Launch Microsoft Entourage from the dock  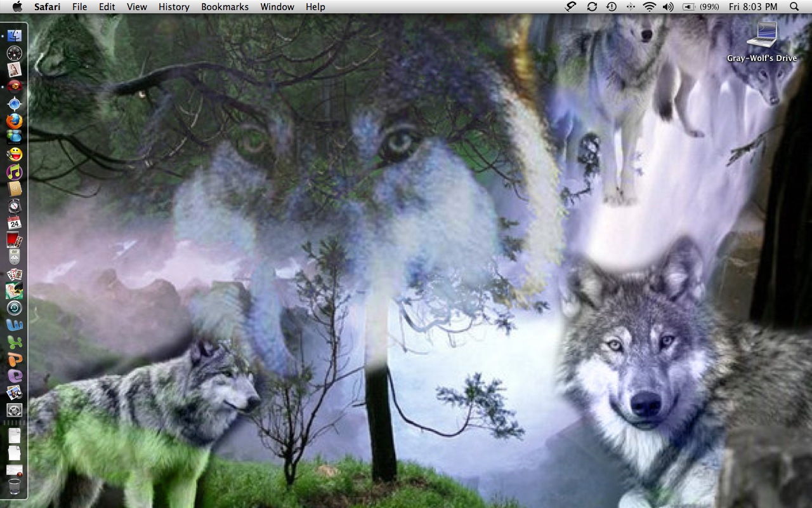tap(15, 376)
